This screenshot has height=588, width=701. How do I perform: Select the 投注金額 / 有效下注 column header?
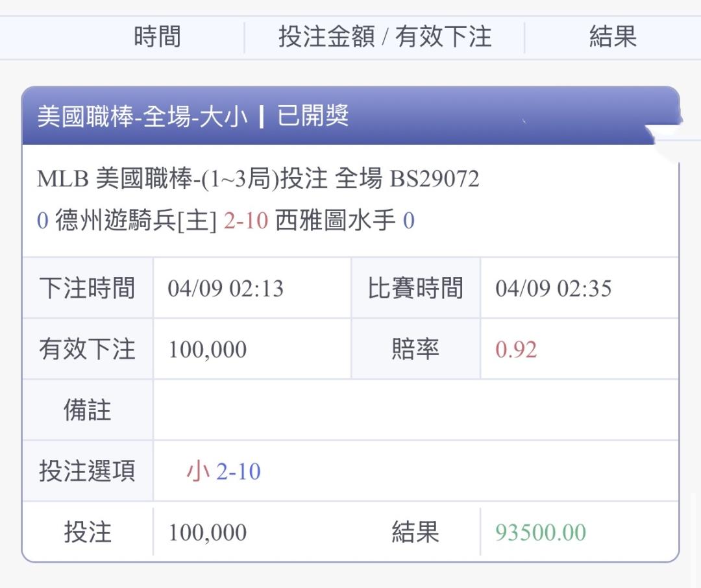point(384,37)
